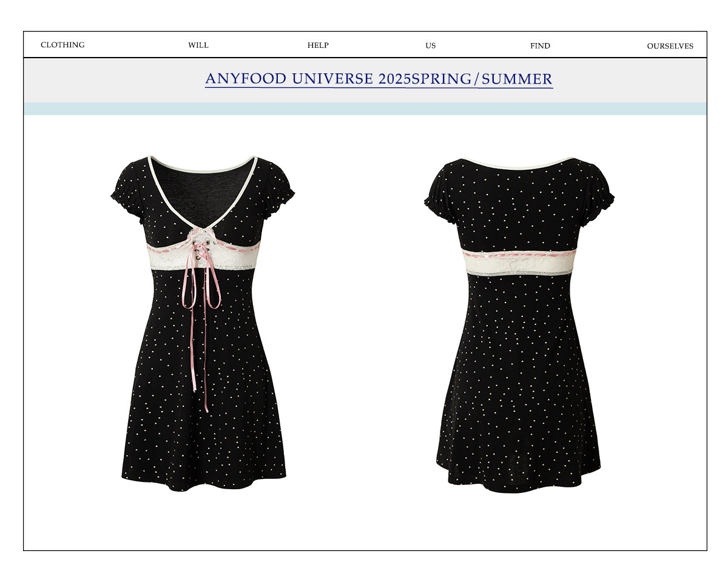Viewport: 728px width, 585px height.
Task: Click the white lace waistband on back-view dress
Action: coord(519,262)
